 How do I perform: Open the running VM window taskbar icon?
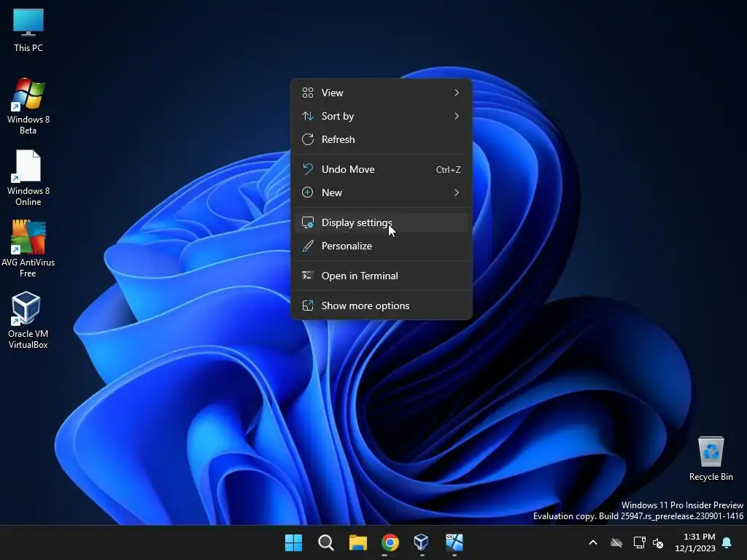point(454,542)
